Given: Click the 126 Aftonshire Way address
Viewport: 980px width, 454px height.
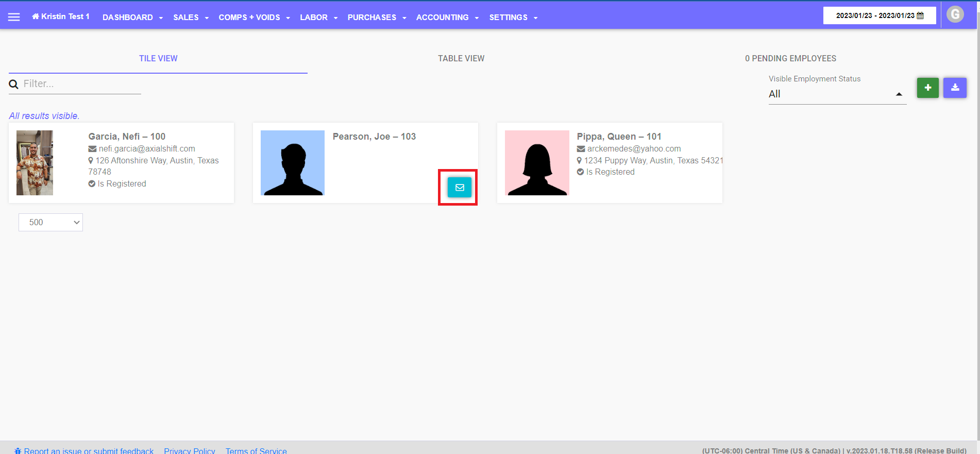Looking at the screenshot, I should pyautogui.click(x=154, y=166).
